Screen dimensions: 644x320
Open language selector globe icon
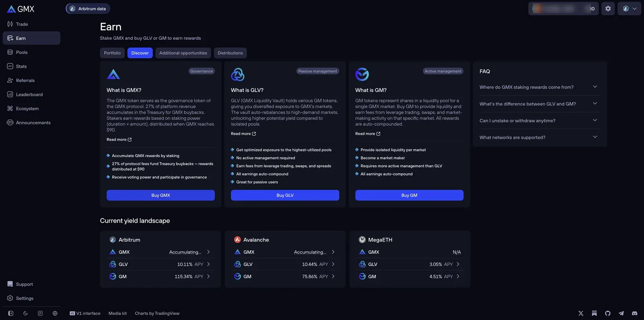(55, 313)
